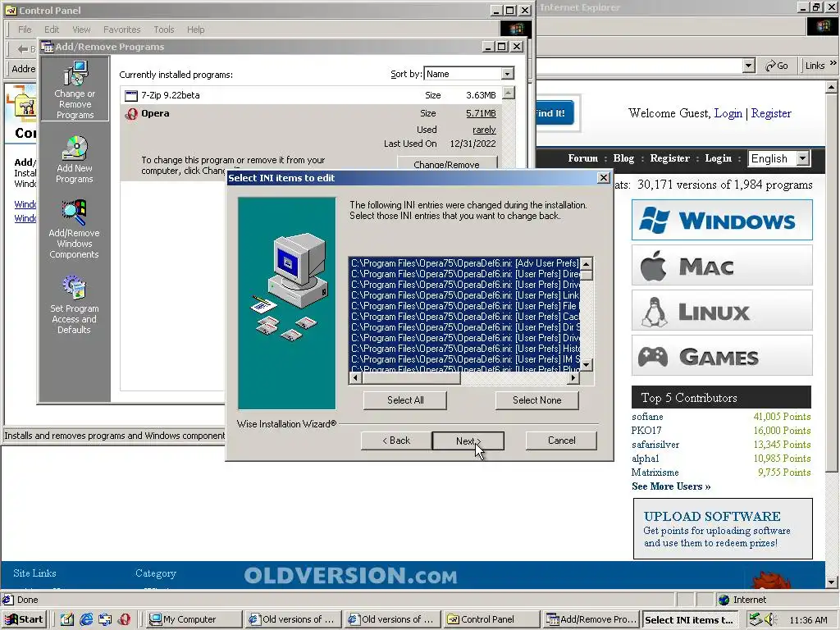This screenshot has width=840, height=630.
Task: Select first INI entry Adv User Prefs
Action: click(x=464, y=263)
